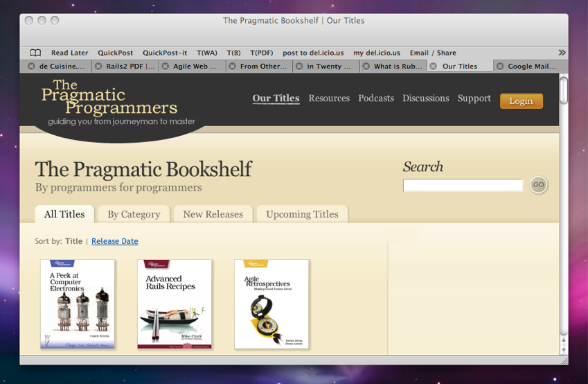588x384 pixels.
Task: Close the 'Rails2 PDF' tab
Action: (98, 67)
